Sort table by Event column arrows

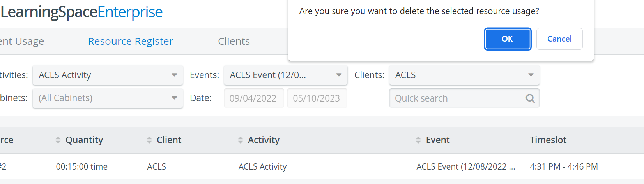[x=418, y=140]
